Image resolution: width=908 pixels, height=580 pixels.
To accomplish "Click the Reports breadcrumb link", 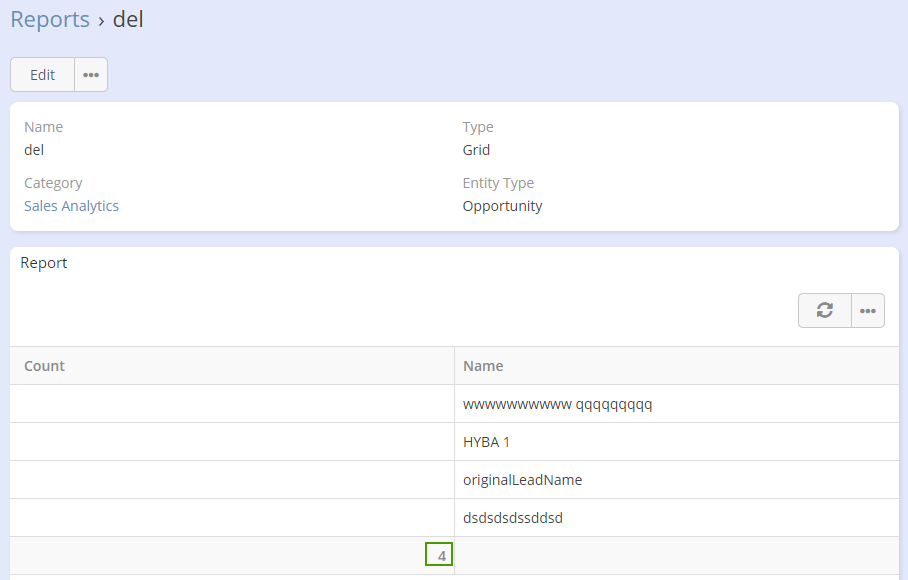I will pyautogui.click(x=50, y=19).
